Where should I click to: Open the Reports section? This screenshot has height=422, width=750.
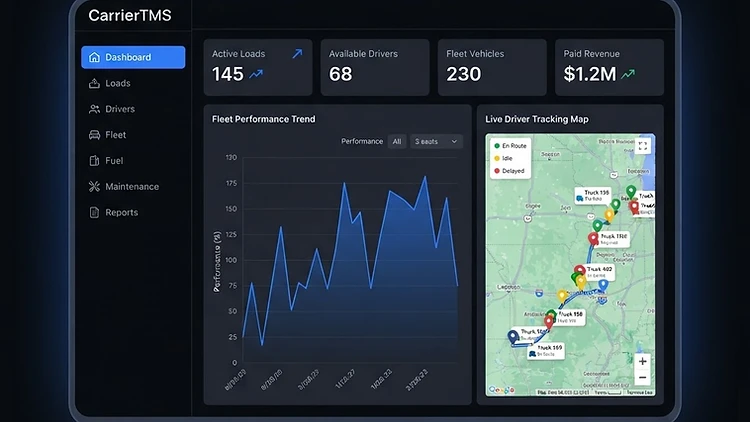pyautogui.click(x=133, y=212)
